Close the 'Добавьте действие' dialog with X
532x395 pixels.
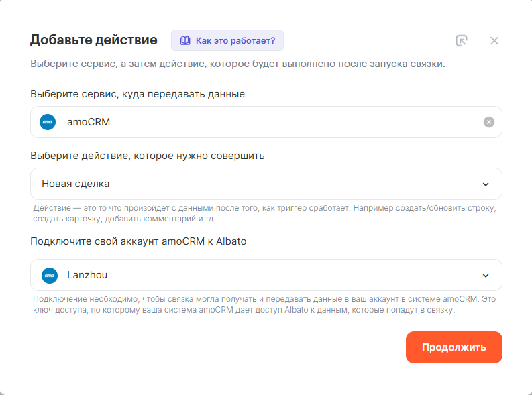(x=494, y=40)
